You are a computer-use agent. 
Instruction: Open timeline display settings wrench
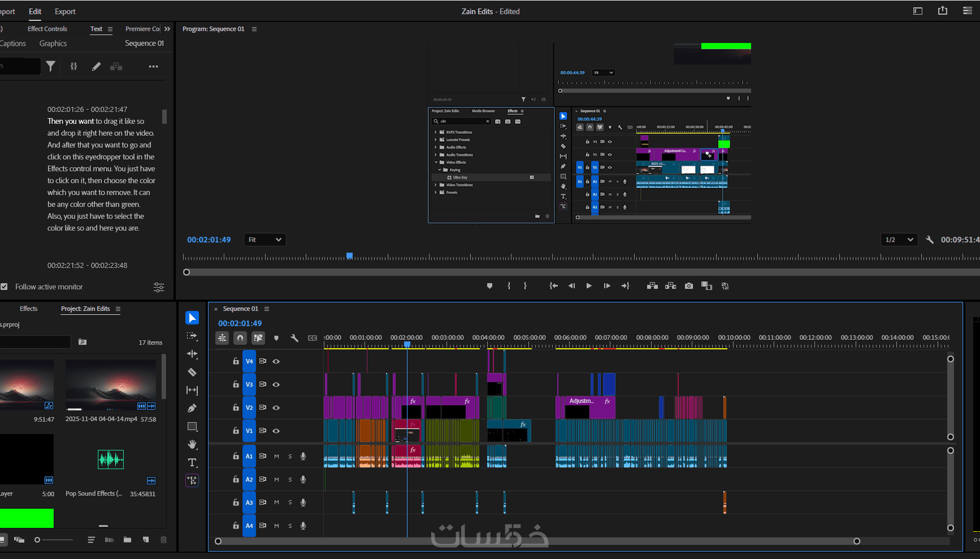point(294,338)
